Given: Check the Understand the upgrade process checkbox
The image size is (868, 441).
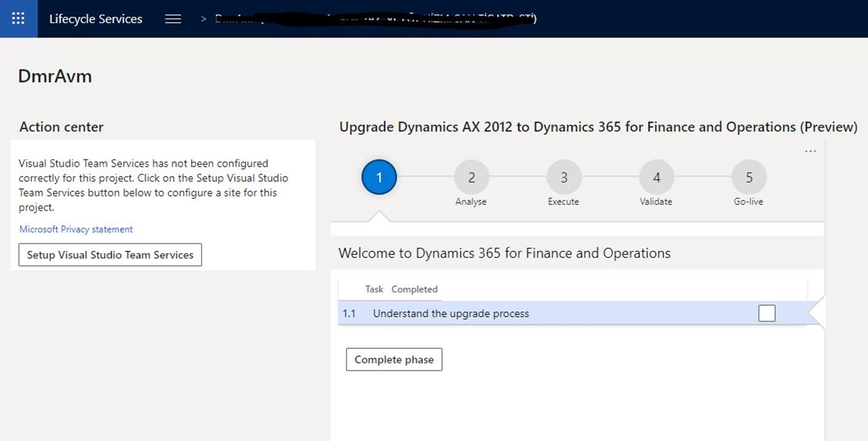Looking at the screenshot, I should [x=766, y=314].
